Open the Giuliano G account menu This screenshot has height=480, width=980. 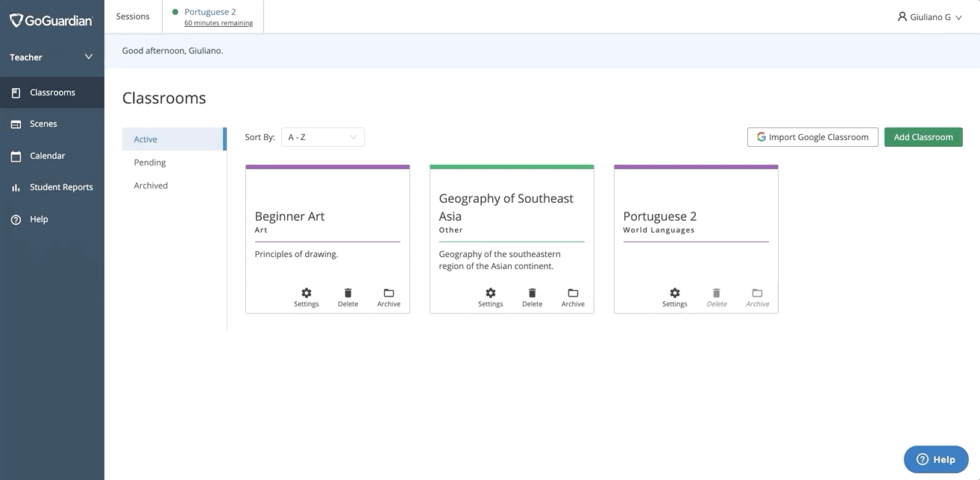929,17
